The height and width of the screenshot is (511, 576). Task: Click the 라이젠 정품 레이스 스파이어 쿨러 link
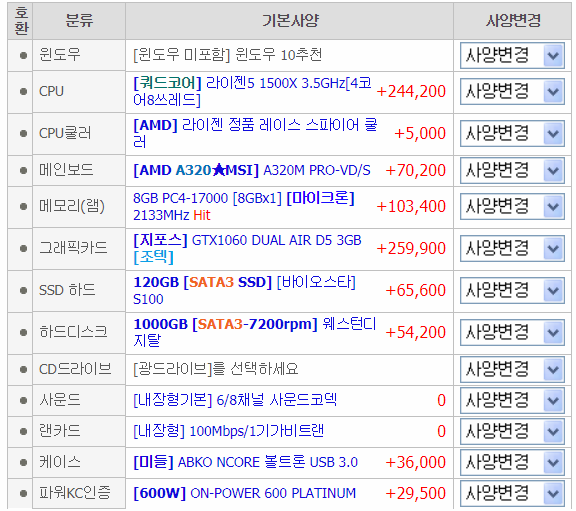pos(255,133)
